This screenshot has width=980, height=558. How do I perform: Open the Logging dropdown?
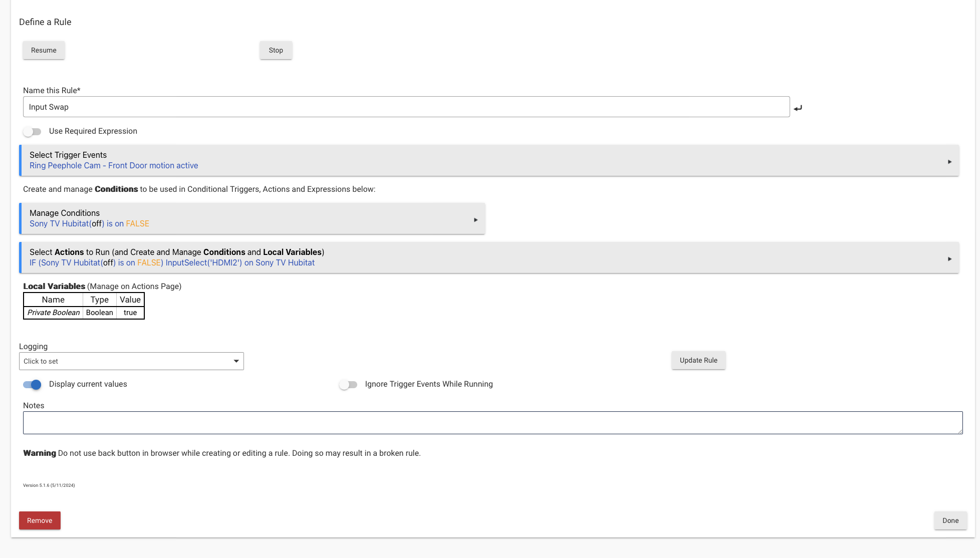click(x=131, y=361)
